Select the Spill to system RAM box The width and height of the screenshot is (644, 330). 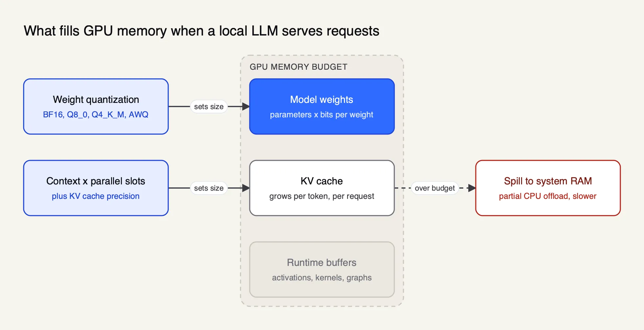coord(548,188)
